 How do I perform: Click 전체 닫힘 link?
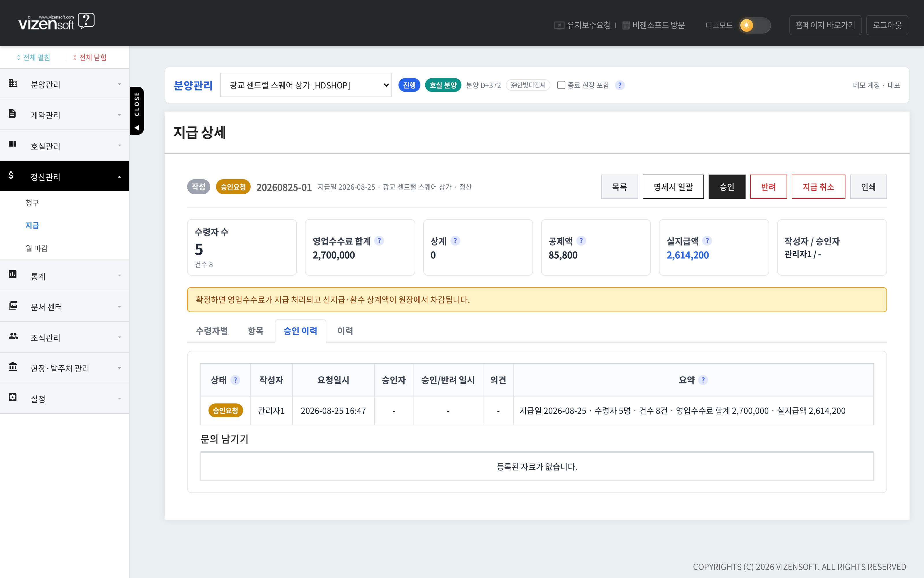click(90, 57)
